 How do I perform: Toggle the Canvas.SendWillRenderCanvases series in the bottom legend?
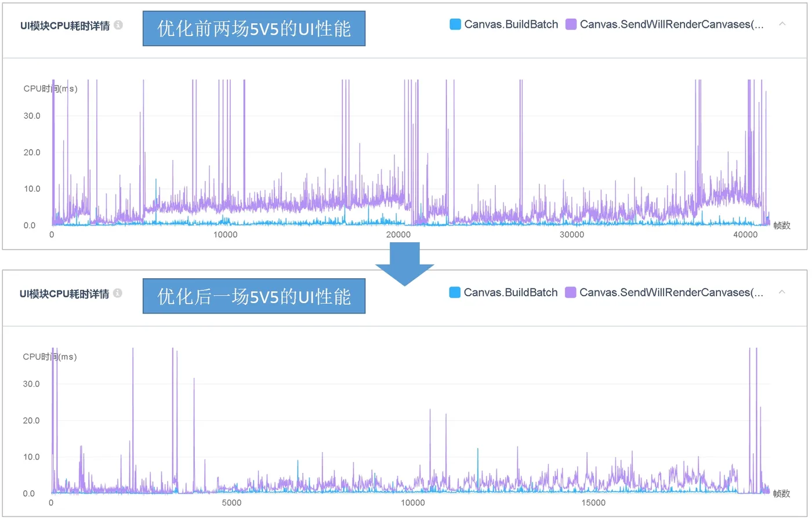pos(664,293)
